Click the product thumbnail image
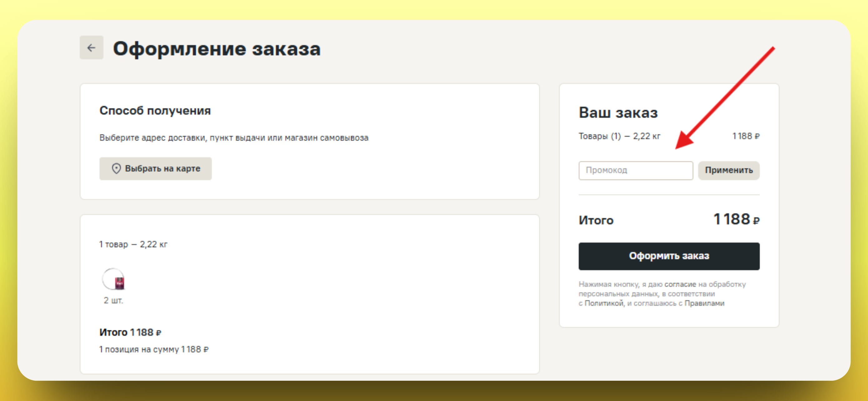The image size is (868, 401). click(113, 279)
